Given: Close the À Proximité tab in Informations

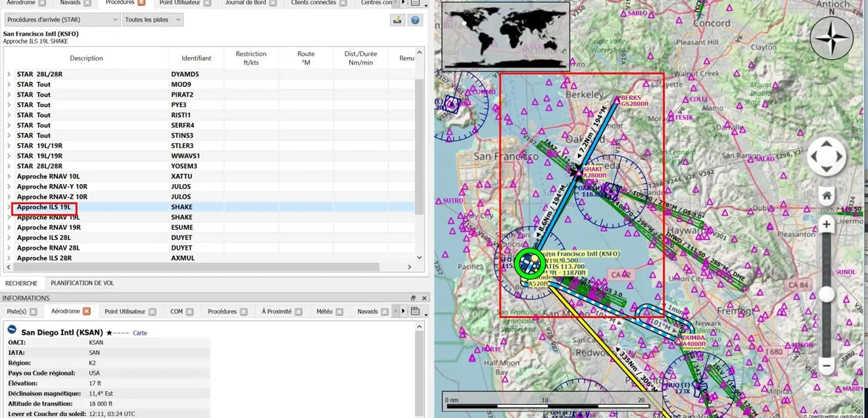Looking at the screenshot, I should [299, 312].
